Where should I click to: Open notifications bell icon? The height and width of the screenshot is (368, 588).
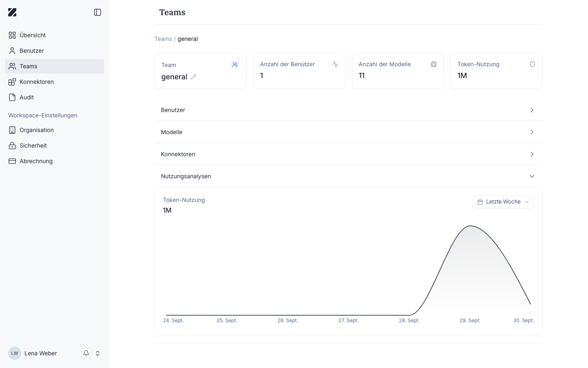click(86, 353)
